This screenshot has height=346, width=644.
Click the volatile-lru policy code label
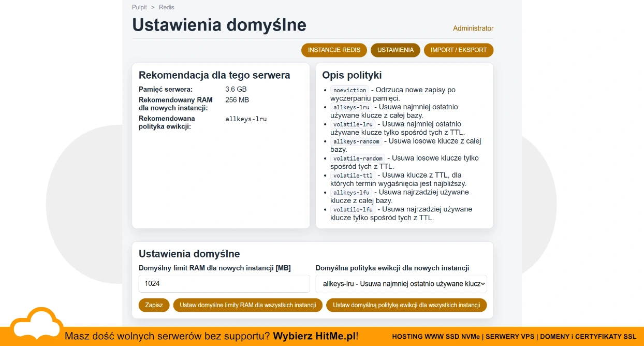pyautogui.click(x=353, y=124)
